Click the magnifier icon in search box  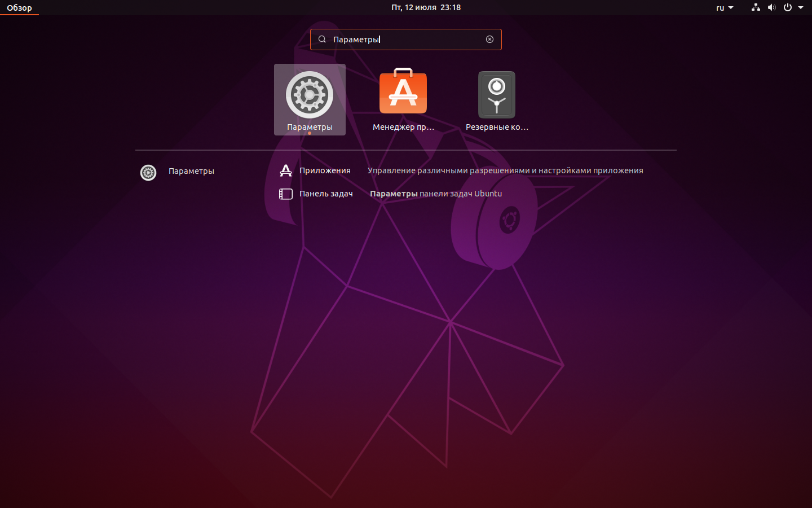click(322, 40)
